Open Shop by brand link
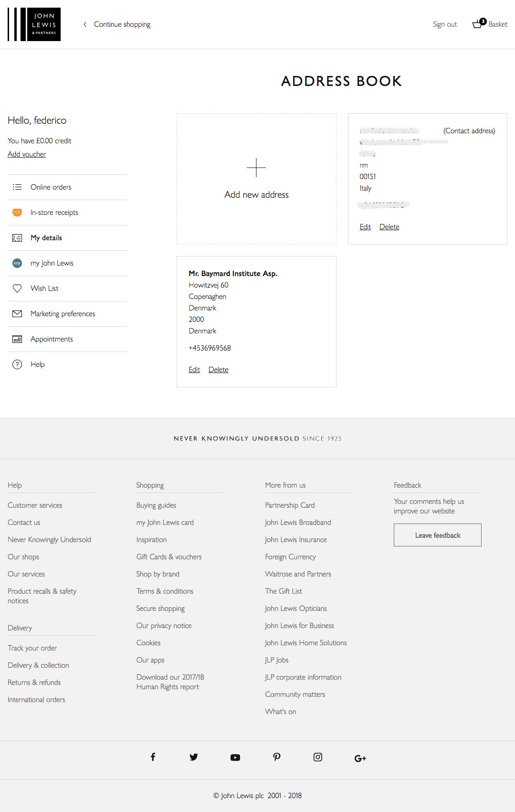Image resolution: width=515 pixels, height=812 pixels. click(158, 574)
